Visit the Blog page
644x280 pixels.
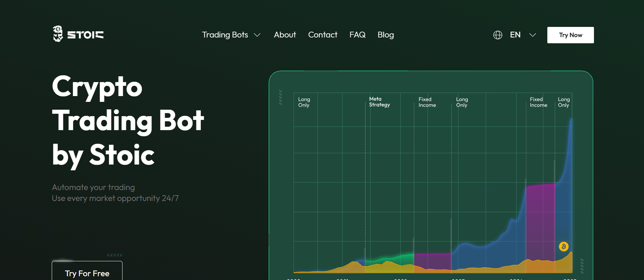click(386, 35)
